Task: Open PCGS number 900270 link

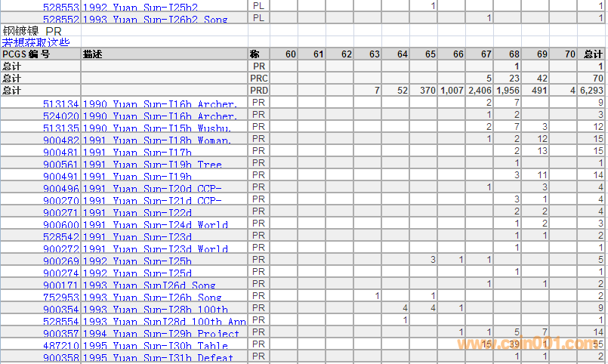Action: pyautogui.click(x=60, y=201)
